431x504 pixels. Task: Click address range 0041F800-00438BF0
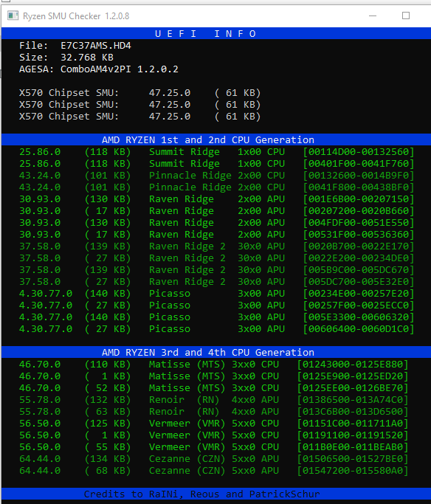(359, 187)
